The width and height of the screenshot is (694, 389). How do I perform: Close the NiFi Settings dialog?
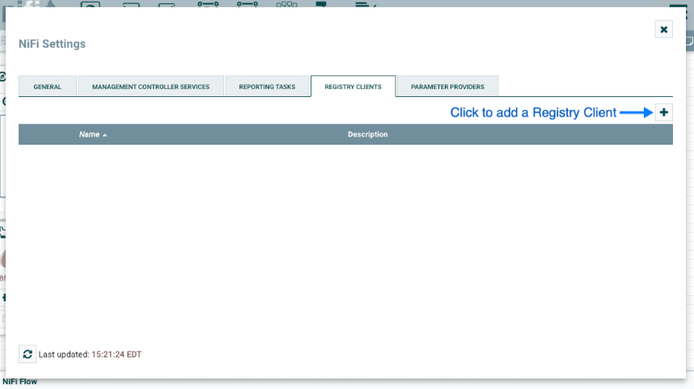tap(663, 29)
